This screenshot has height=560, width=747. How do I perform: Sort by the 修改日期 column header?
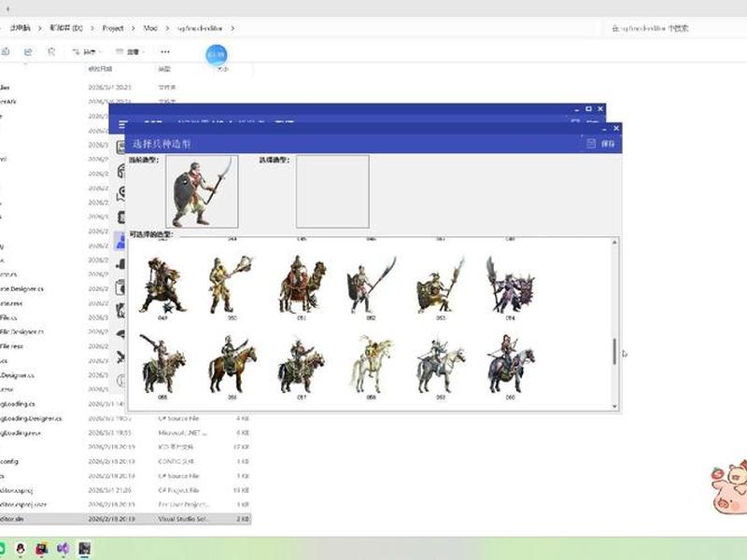point(100,69)
